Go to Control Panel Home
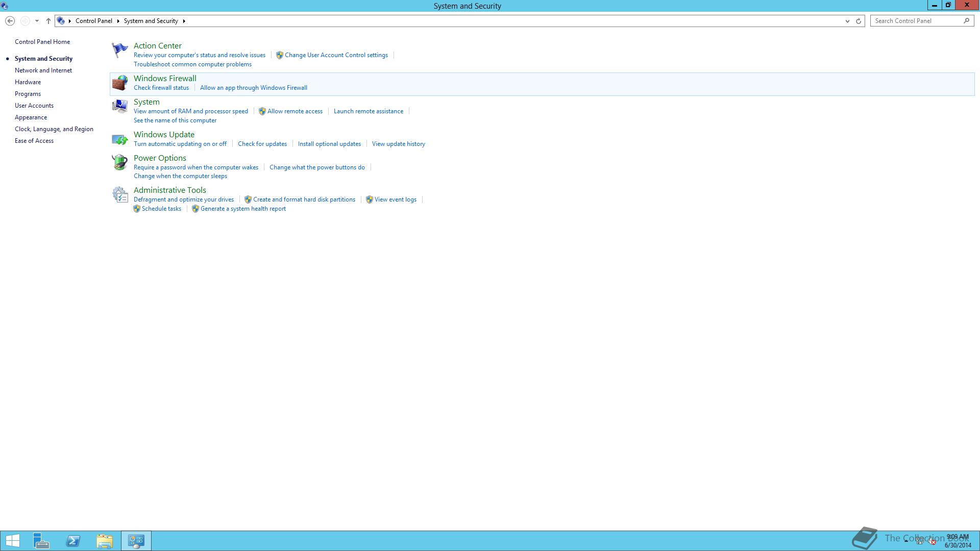This screenshot has height=551, width=980. point(42,42)
